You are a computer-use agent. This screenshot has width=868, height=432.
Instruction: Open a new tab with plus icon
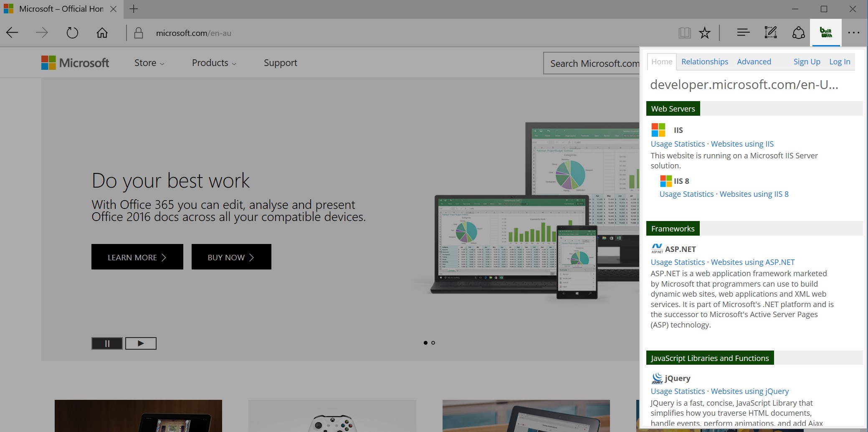pos(134,9)
